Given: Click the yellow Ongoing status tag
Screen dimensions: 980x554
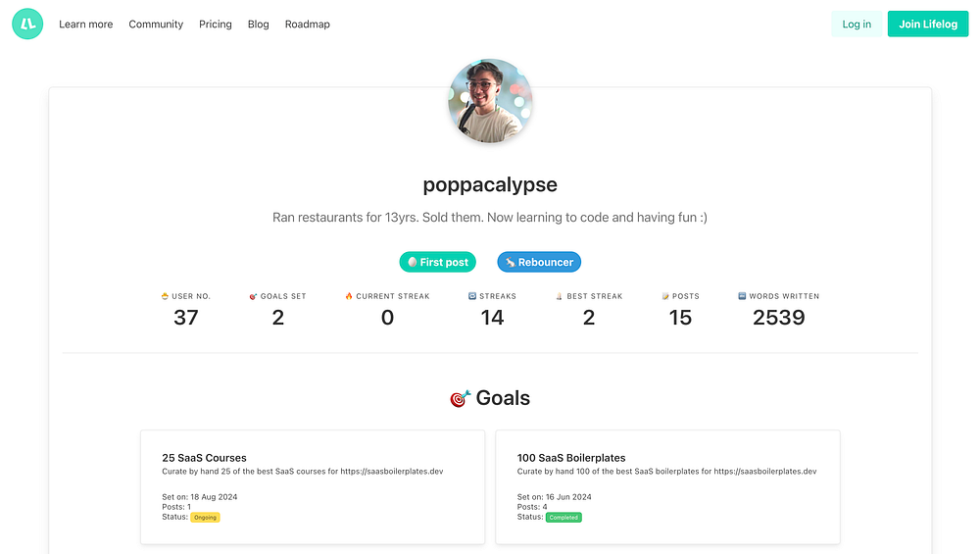Looking at the screenshot, I should click(205, 517).
